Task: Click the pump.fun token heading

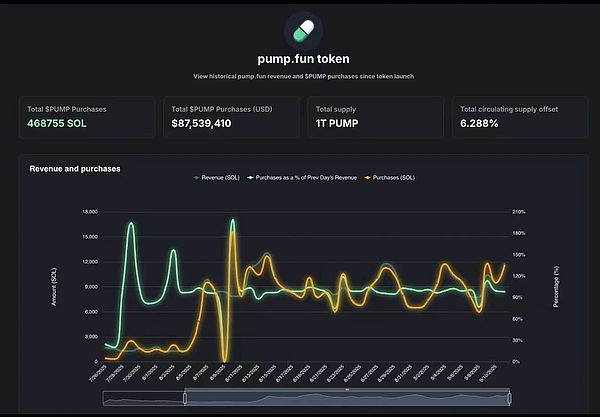Action: click(x=303, y=59)
